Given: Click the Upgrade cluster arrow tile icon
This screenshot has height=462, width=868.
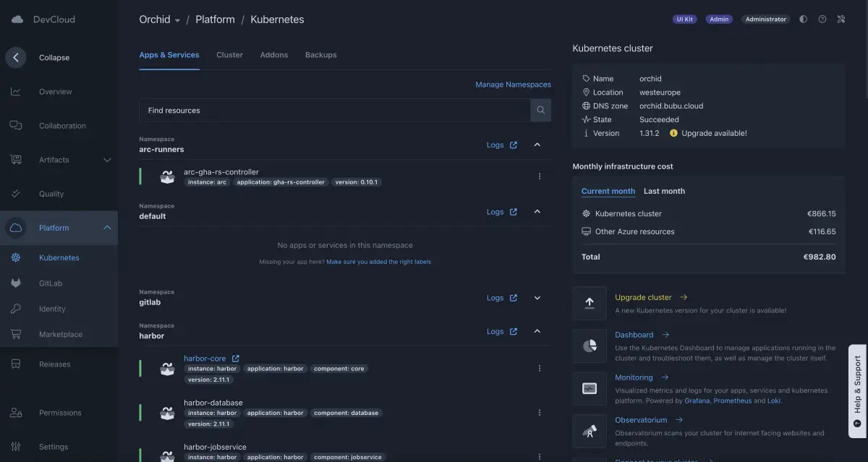Looking at the screenshot, I should (x=590, y=303).
